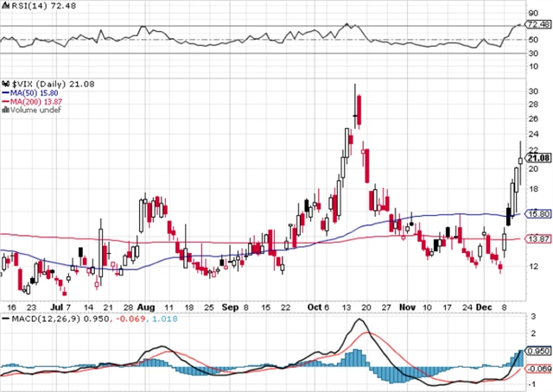
Task: Click the Volume bars legend icon
Action: [x=4, y=110]
